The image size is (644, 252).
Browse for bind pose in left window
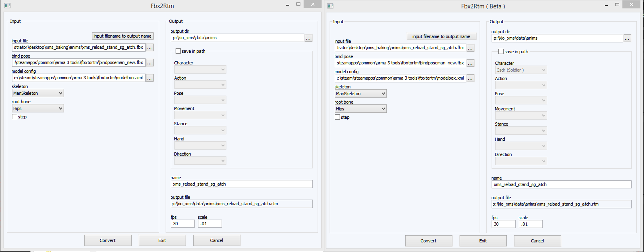coord(150,63)
